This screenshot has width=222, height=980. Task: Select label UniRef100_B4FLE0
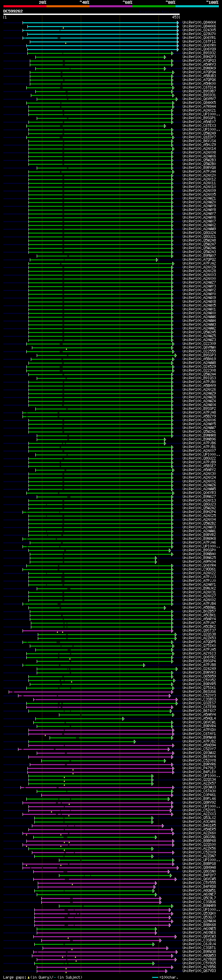click(x=199, y=772)
